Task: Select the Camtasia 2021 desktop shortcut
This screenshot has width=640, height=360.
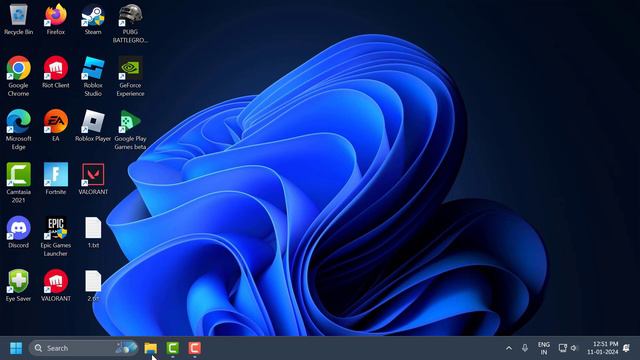Action: point(18,183)
